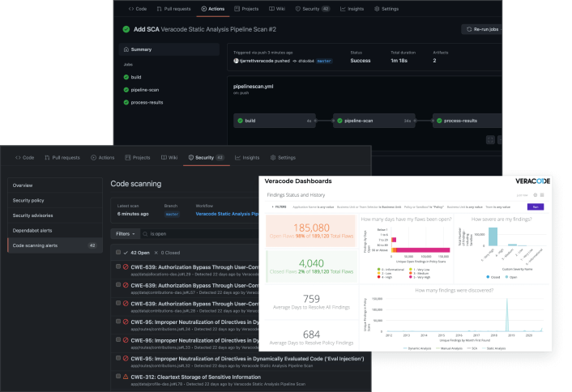Open Veracode Static Analysis workflow link
Viewport: 572px width, 392px height.
pos(227,214)
